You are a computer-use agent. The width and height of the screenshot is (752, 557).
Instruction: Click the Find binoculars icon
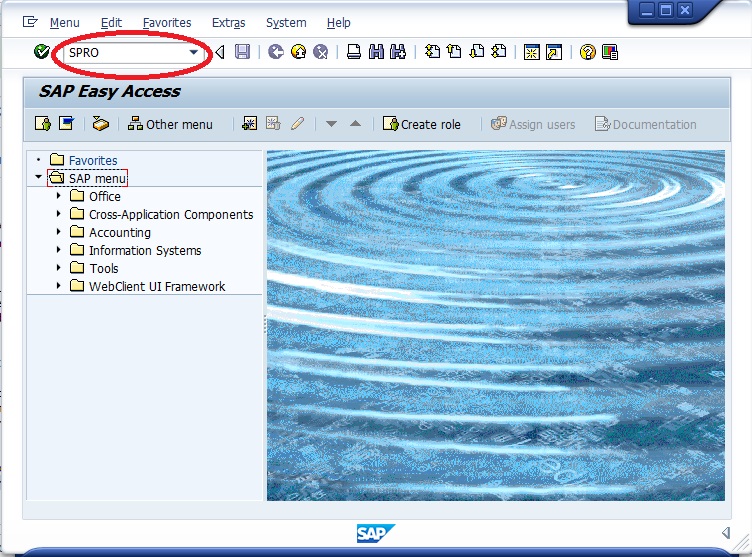click(x=376, y=51)
